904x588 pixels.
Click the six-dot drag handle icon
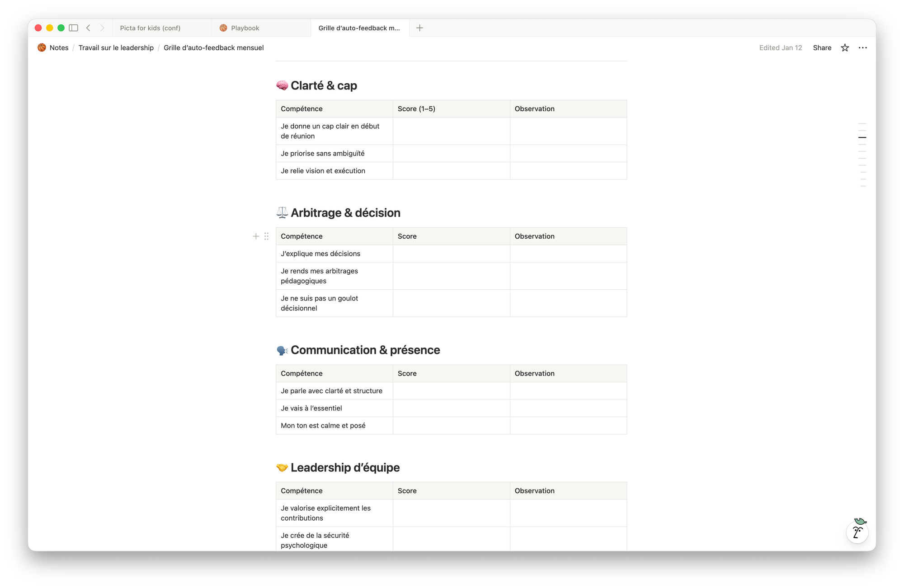(x=267, y=236)
